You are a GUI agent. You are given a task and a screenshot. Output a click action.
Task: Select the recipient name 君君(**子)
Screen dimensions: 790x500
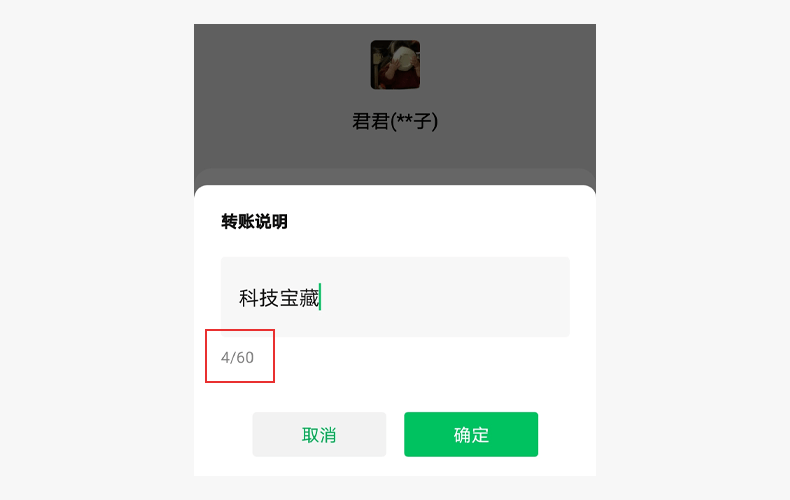coord(395,121)
